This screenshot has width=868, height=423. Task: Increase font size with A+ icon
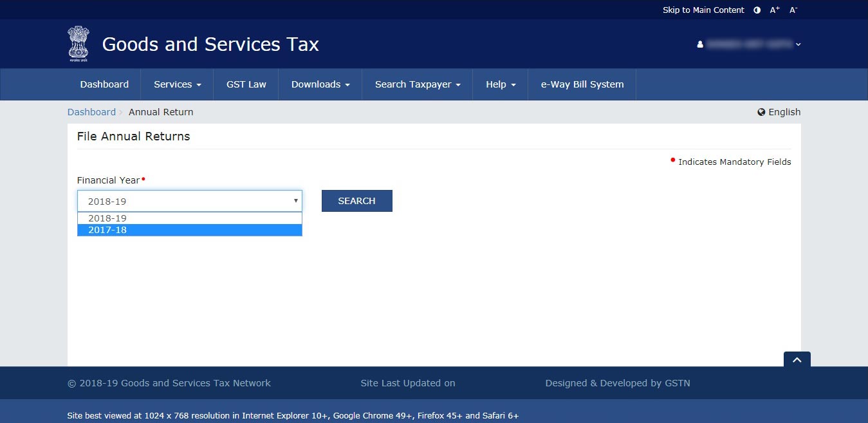(x=775, y=10)
